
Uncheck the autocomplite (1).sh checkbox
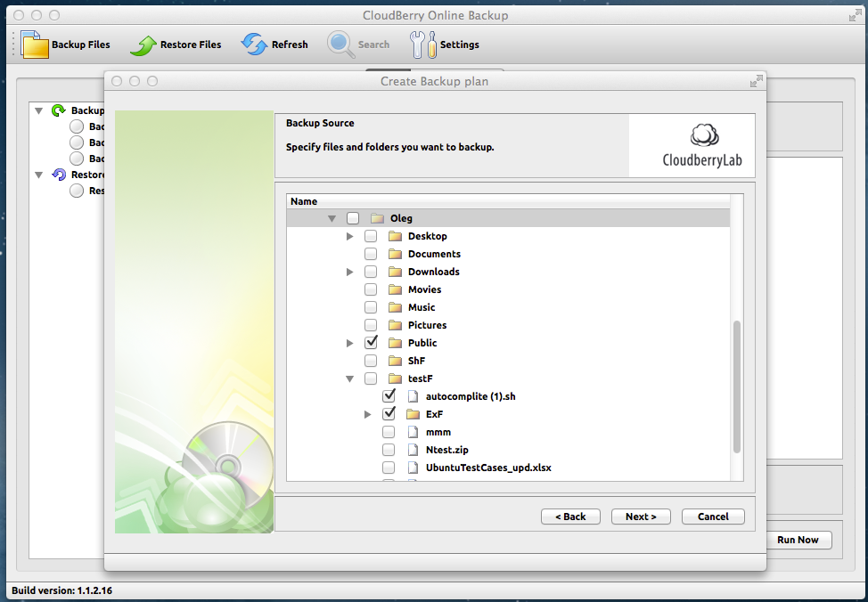coord(389,395)
